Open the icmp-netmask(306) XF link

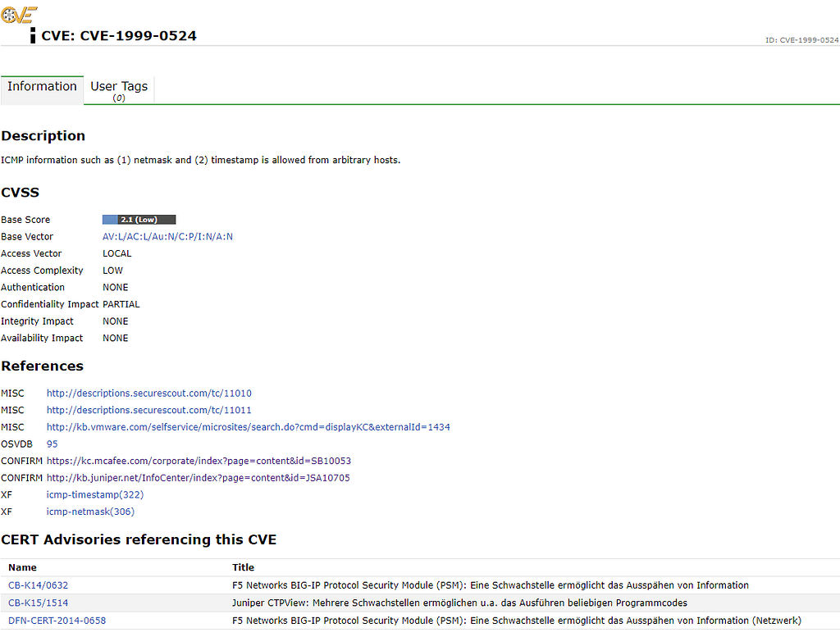click(90, 512)
